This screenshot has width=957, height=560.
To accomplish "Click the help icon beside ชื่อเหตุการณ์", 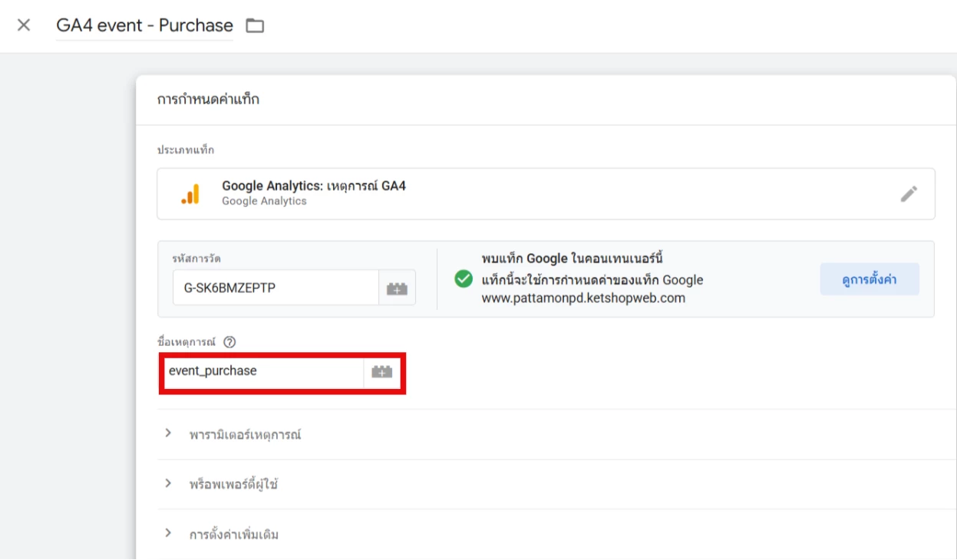I will (x=229, y=342).
